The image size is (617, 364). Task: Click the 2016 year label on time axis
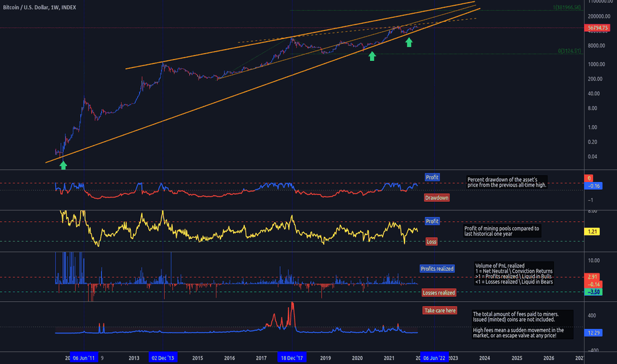(x=230, y=358)
